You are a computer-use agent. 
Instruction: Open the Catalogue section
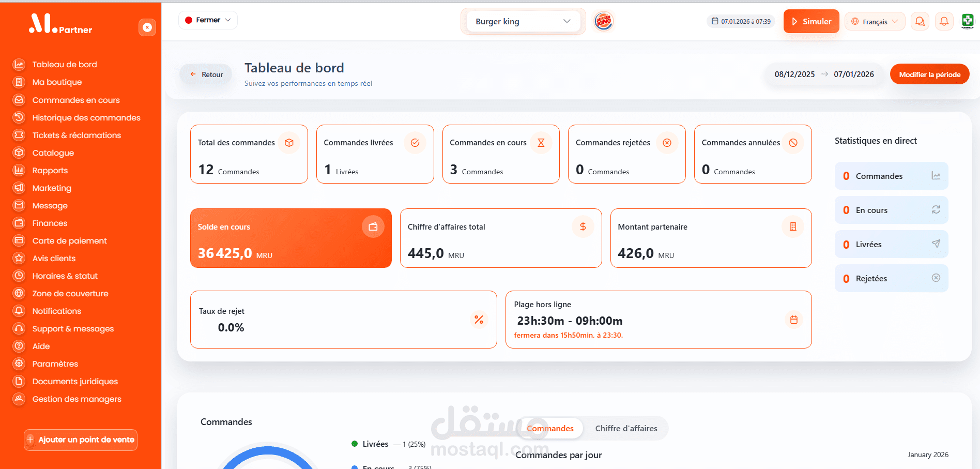point(53,153)
